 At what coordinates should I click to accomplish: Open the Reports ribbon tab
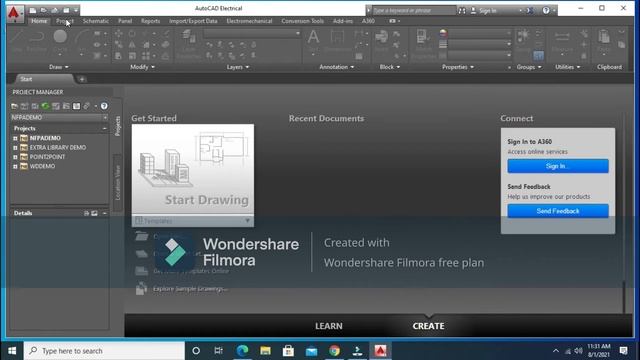tap(150, 21)
